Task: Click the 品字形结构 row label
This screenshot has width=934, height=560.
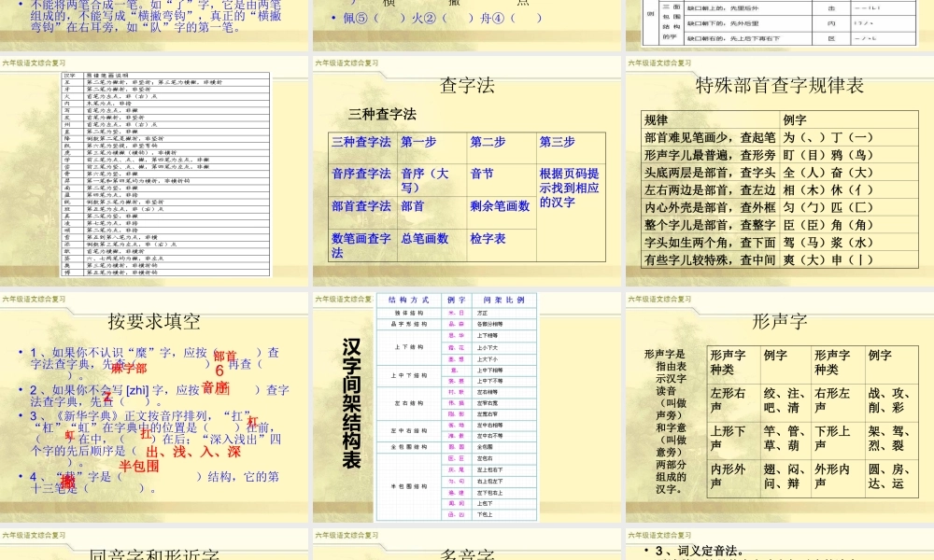Action: pos(409,325)
